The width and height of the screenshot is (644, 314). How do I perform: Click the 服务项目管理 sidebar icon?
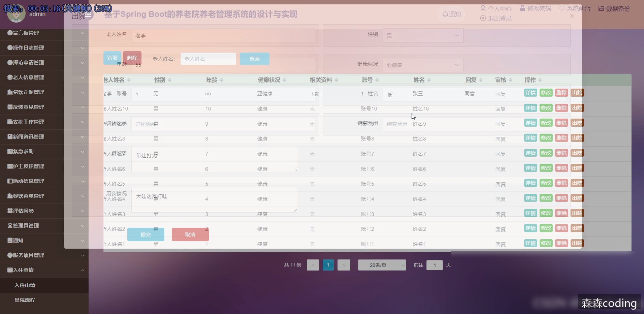click(10, 255)
